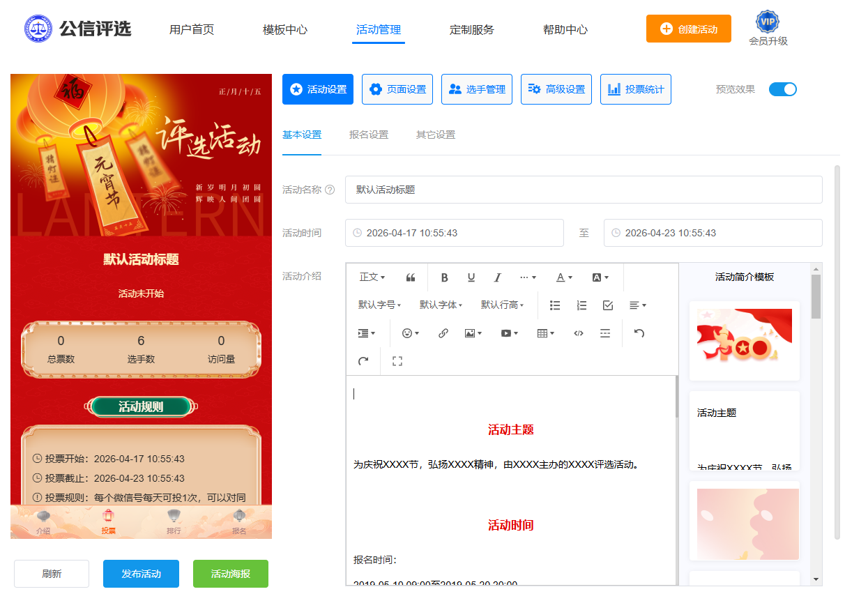Select the pink wavy intro template

pyautogui.click(x=745, y=521)
